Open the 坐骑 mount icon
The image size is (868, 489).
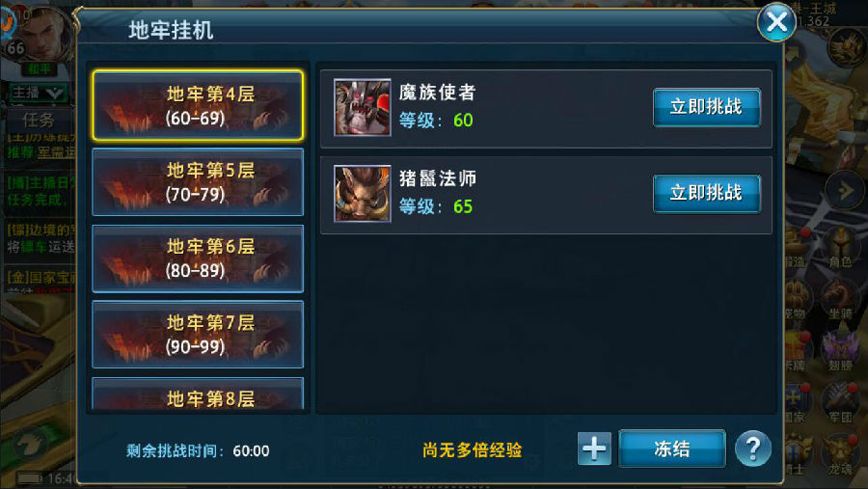click(840, 299)
